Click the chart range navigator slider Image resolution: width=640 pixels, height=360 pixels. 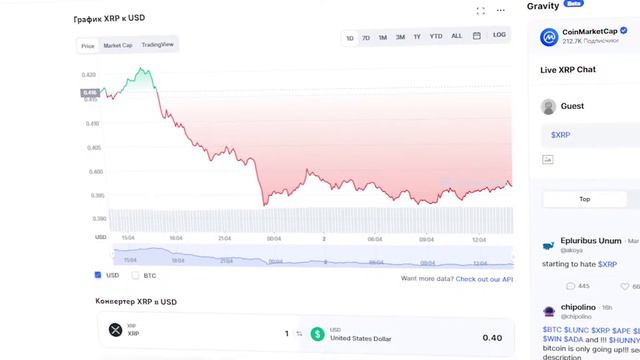coord(313,256)
